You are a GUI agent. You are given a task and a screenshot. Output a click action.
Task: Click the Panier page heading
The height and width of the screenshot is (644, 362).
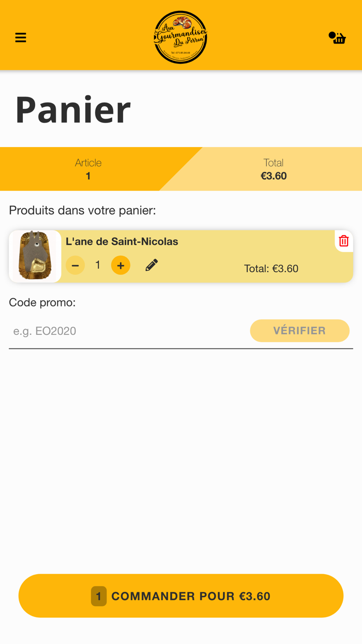(x=72, y=109)
